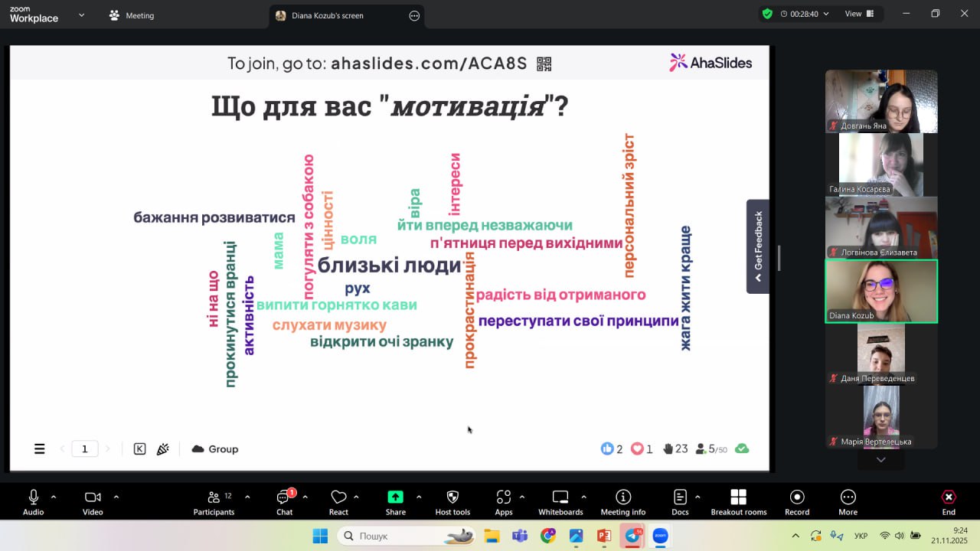Start recording with Record button
980x551 pixels.
pos(797,497)
